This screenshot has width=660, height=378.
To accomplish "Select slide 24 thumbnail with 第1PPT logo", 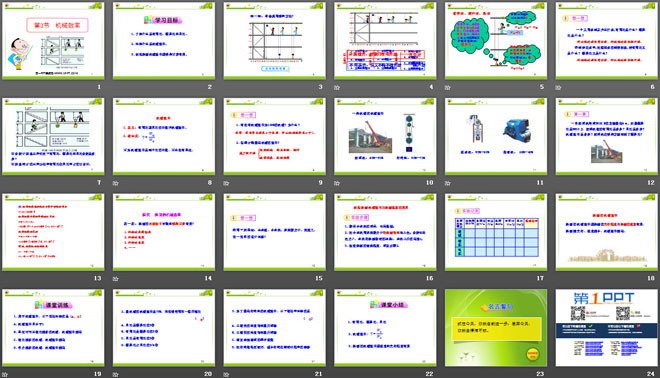I will click(607, 327).
